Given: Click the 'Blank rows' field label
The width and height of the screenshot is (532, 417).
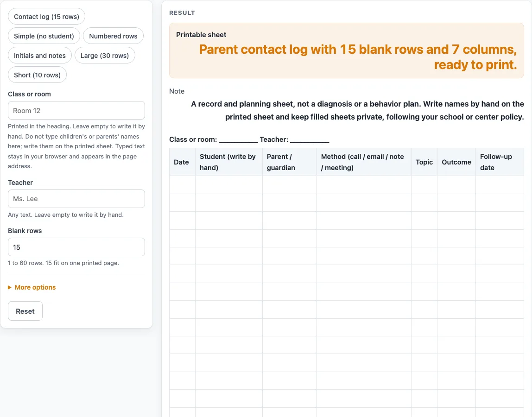Looking at the screenshot, I should [x=25, y=231].
